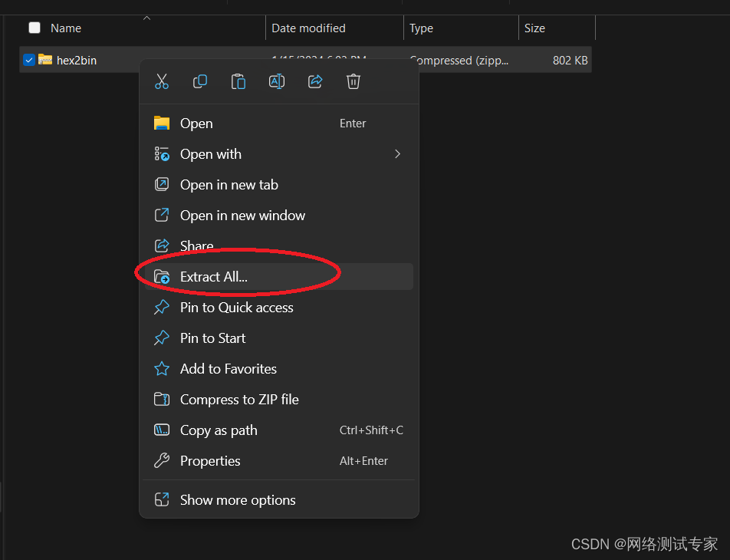Click the Show more options icon

162,499
